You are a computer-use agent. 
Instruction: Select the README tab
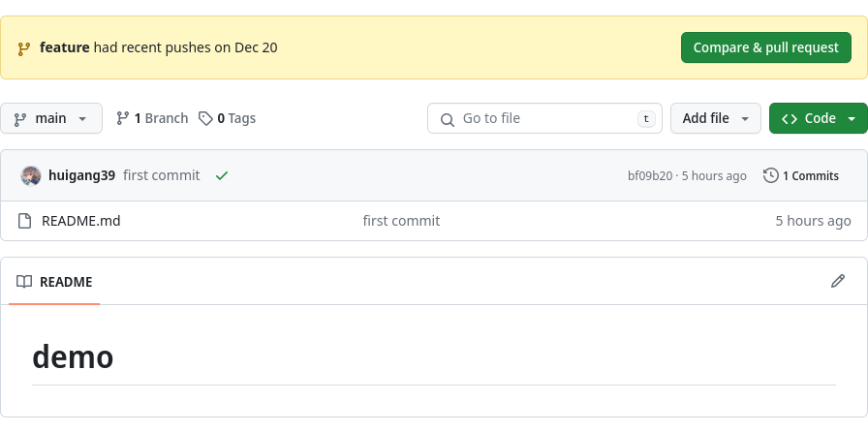55,282
